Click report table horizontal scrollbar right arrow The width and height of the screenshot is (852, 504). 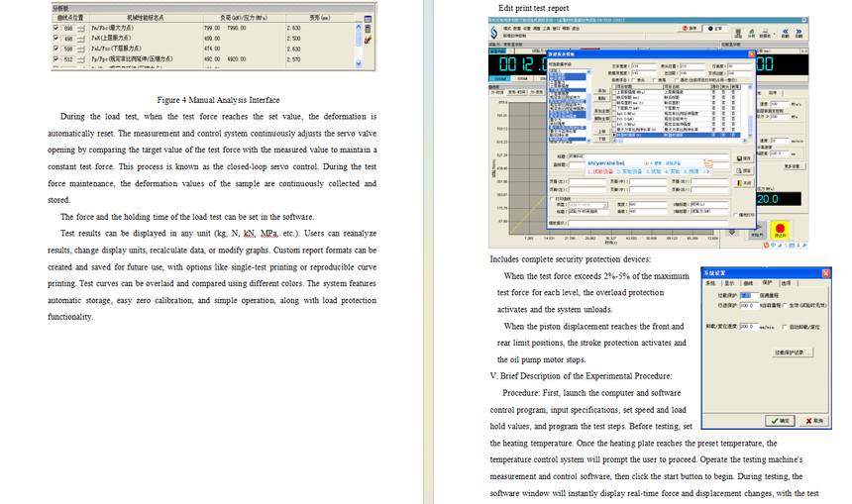pos(744,141)
